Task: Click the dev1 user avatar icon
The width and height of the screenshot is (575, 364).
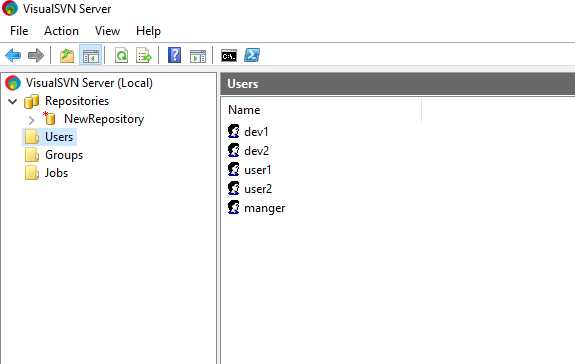Action: tap(234, 131)
